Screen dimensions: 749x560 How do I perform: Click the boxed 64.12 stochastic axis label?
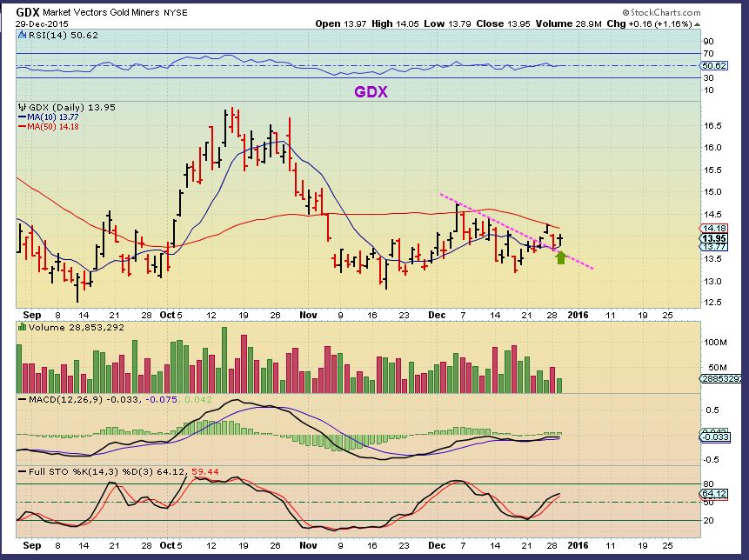pyautogui.click(x=714, y=494)
